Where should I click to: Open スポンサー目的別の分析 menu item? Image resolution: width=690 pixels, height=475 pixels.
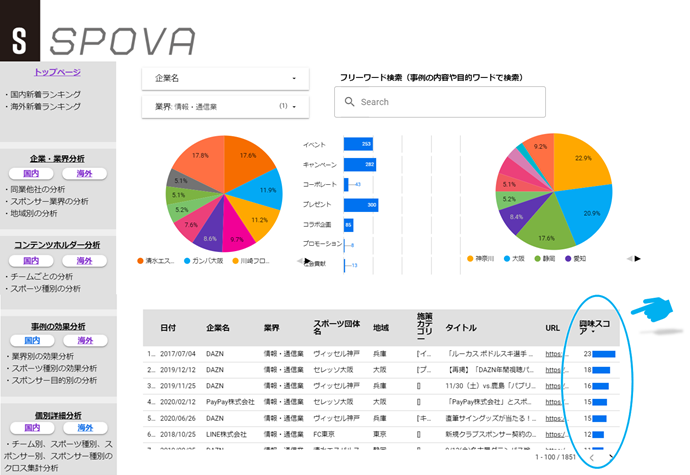54,380
